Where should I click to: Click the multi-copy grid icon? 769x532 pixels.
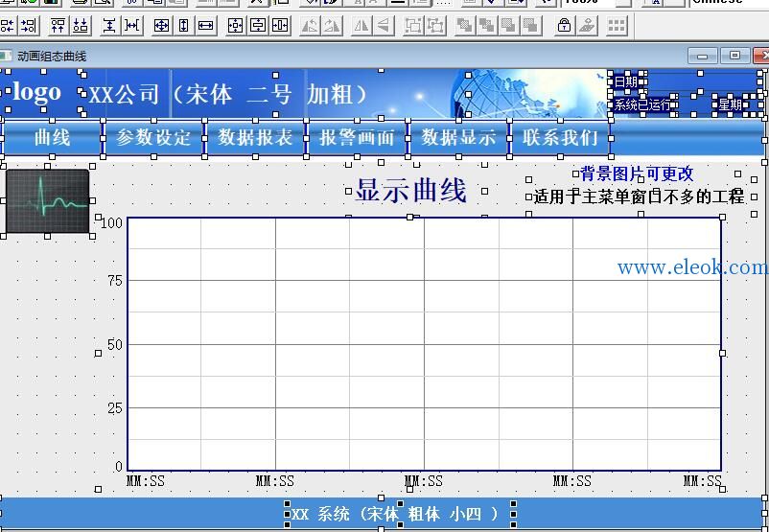pos(617,26)
